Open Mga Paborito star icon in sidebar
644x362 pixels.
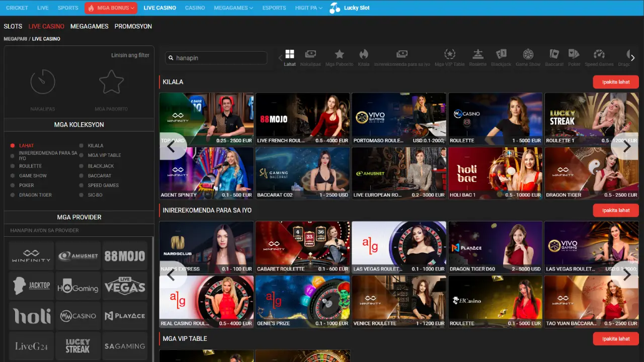pyautogui.click(x=111, y=82)
